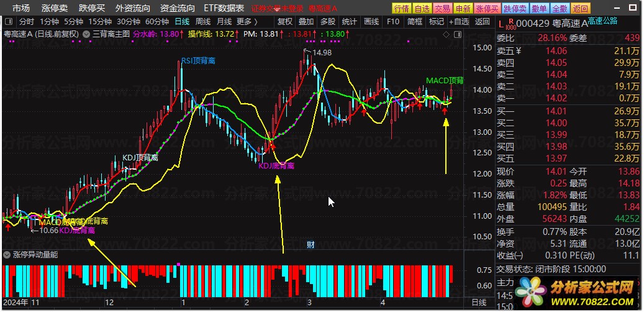The image size is (644, 312).
Task: Click the R 1000 margin icon
Action: [510, 24]
